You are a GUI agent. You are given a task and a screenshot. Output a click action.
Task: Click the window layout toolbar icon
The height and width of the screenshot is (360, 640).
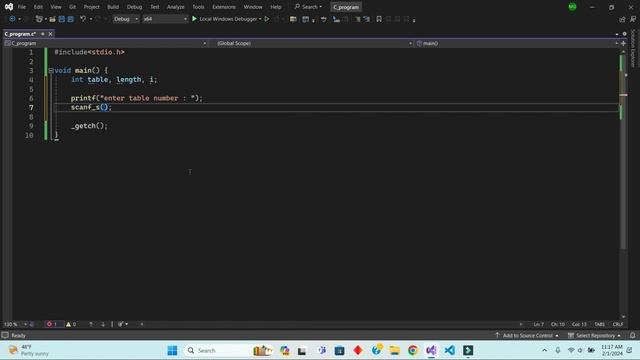305,19
